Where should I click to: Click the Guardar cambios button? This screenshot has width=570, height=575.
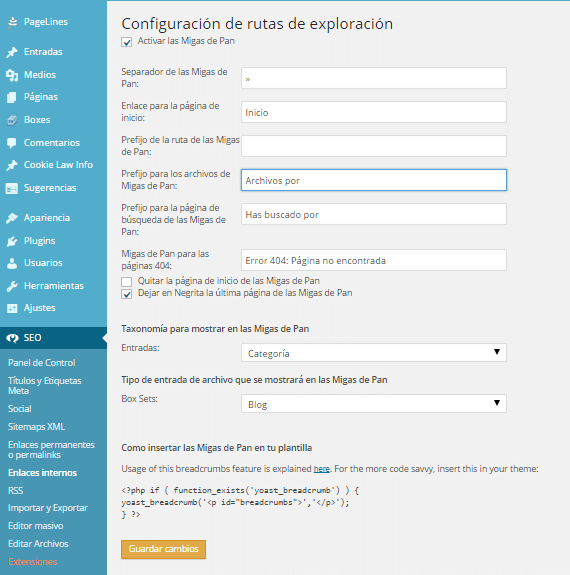coord(164,549)
